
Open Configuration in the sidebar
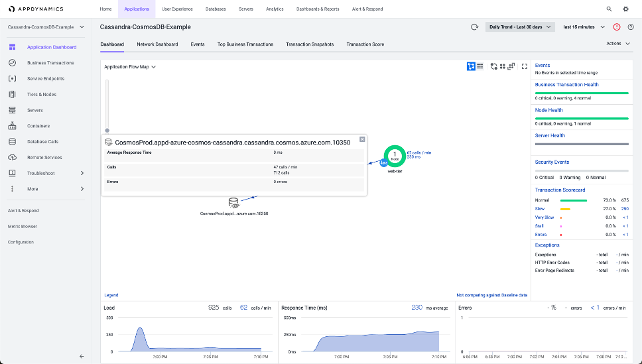(x=21, y=243)
